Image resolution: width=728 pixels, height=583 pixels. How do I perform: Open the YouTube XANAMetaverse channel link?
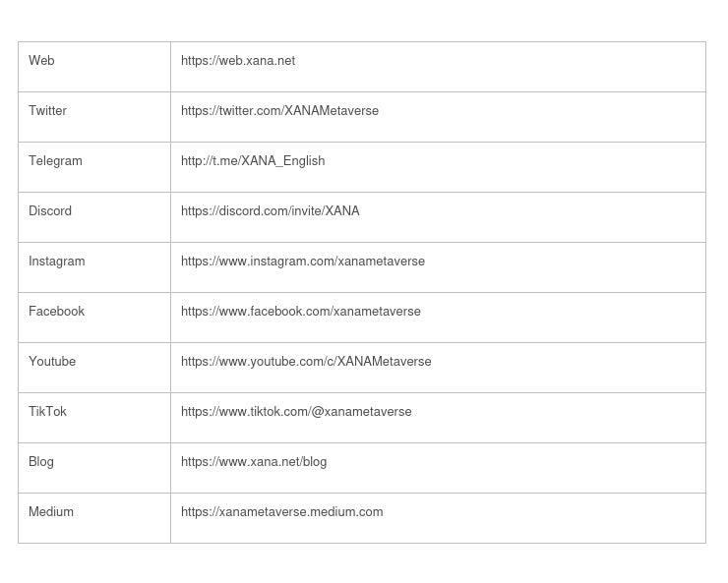coord(306,362)
